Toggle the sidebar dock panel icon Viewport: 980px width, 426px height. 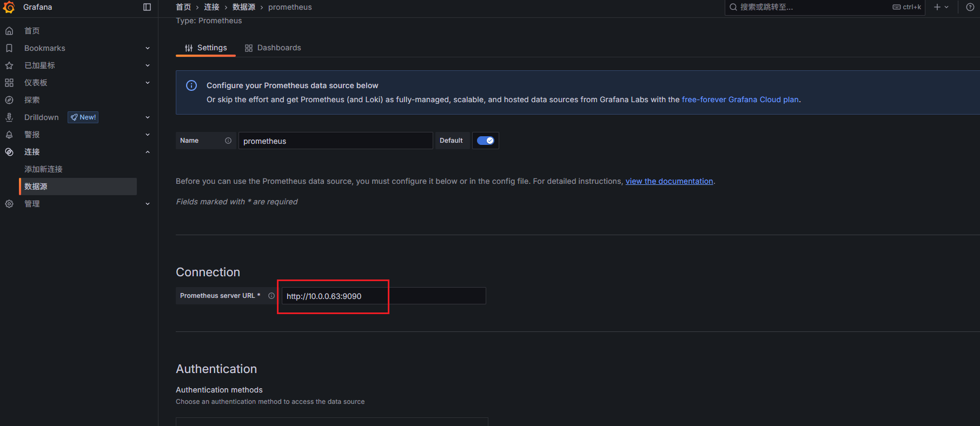tap(147, 7)
